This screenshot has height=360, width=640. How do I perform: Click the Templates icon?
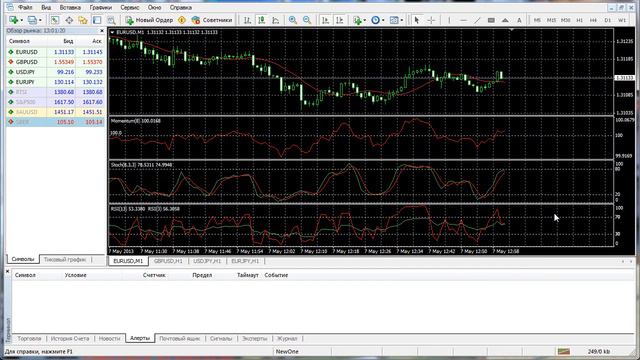coord(394,20)
